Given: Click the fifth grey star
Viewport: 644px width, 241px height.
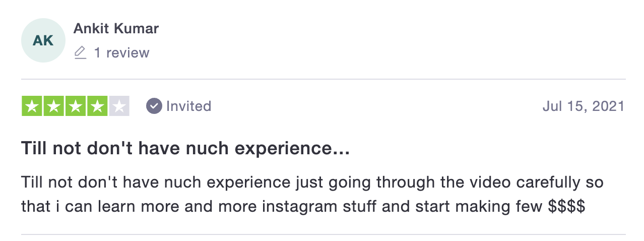Looking at the screenshot, I should [119, 106].
